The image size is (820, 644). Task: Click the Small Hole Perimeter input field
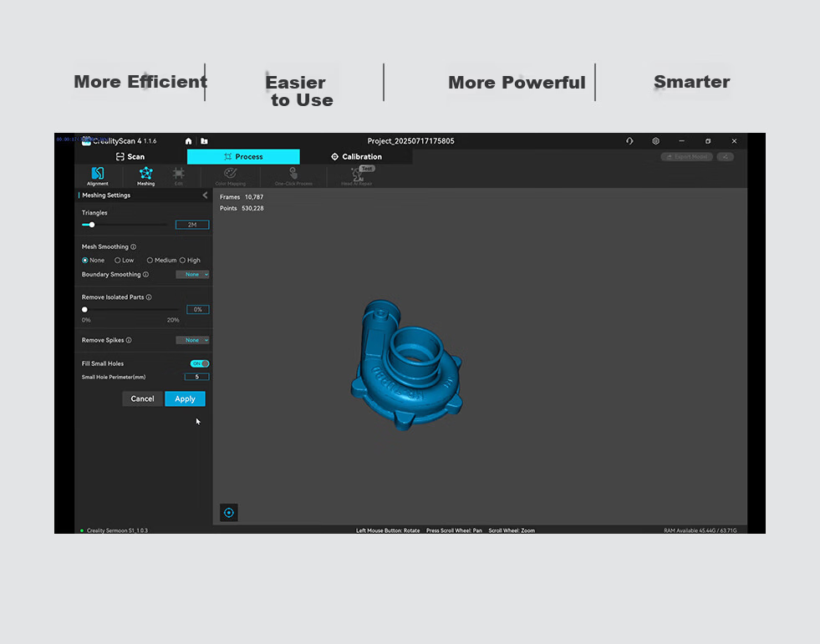(x=197, y=377)
